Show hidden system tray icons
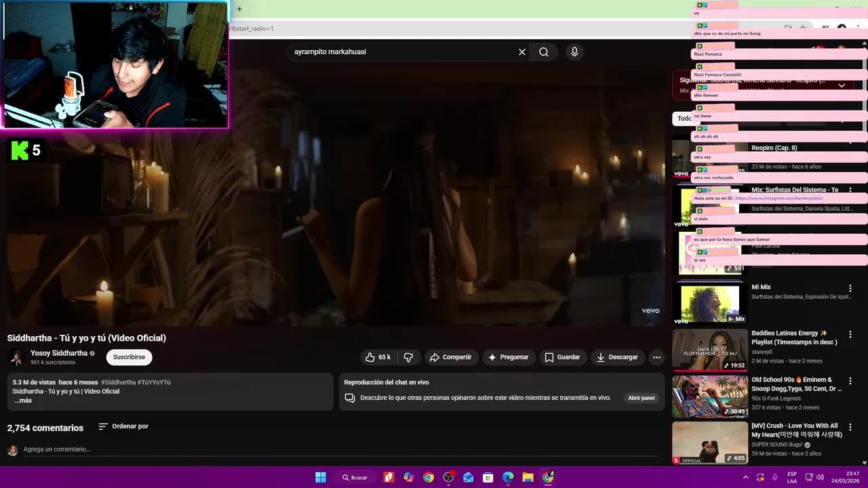868x488 pixels. (746, 477)
